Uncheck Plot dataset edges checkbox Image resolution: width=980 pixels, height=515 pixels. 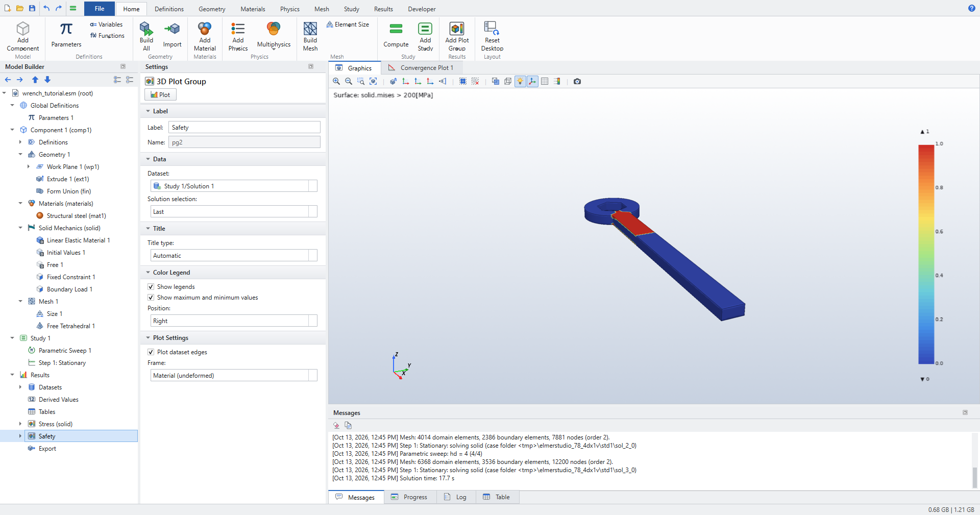[151, 352]
